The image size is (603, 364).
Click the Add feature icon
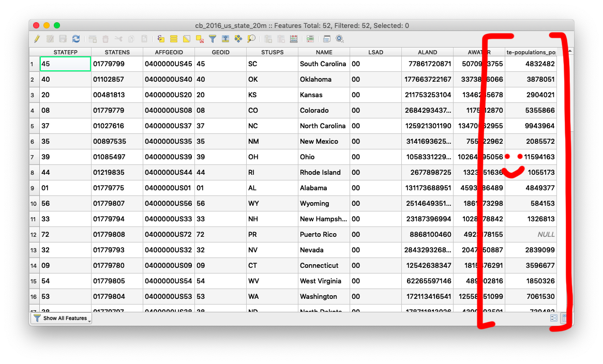[x=93, y=39]
